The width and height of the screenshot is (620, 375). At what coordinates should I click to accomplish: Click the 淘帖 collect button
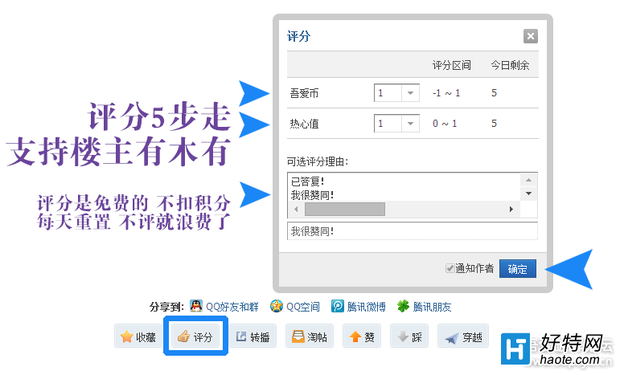click(x=310, y=336)
